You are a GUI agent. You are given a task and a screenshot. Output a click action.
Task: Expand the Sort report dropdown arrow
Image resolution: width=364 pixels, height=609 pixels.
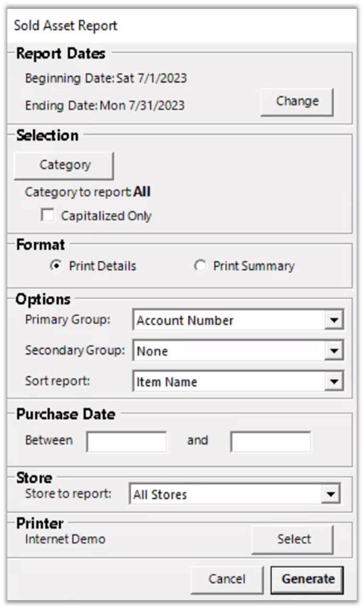coord(333,382)
